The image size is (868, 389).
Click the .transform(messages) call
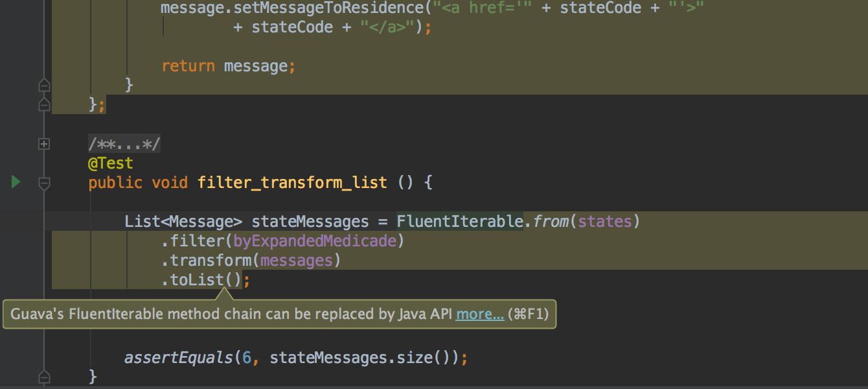[251, 261]
